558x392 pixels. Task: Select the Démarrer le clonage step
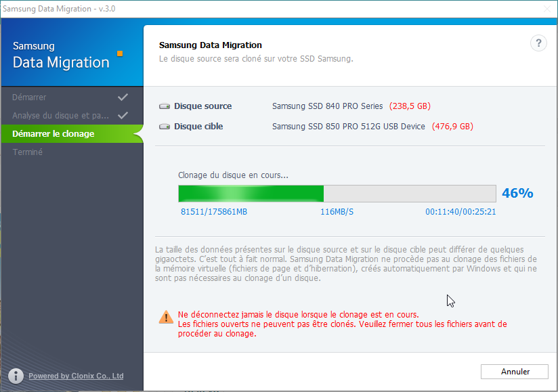click(x=72, y=134)
